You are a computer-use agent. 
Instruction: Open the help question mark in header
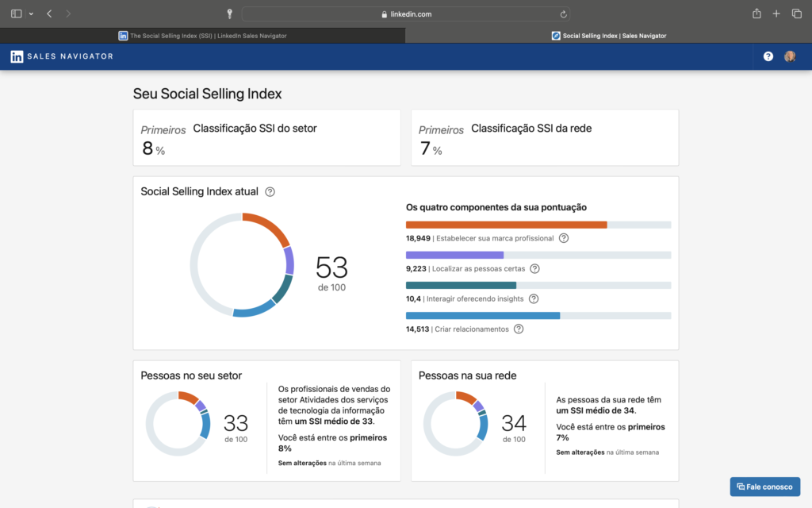(x=768, y=56)
